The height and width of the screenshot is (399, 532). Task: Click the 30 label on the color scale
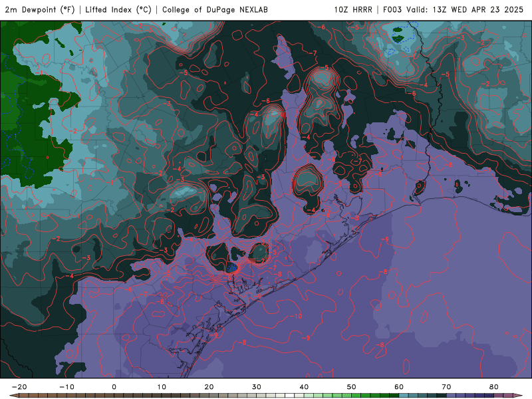(x=257, y=387)
